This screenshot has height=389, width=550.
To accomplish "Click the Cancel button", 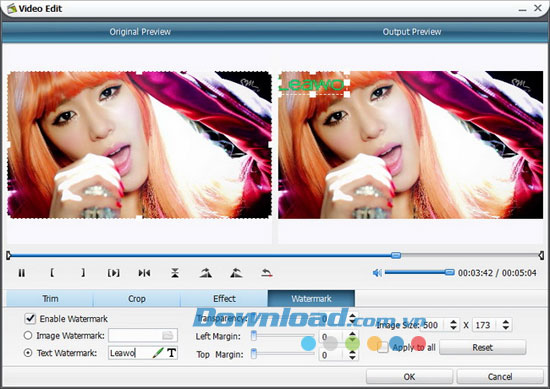I will pos(500,377).
